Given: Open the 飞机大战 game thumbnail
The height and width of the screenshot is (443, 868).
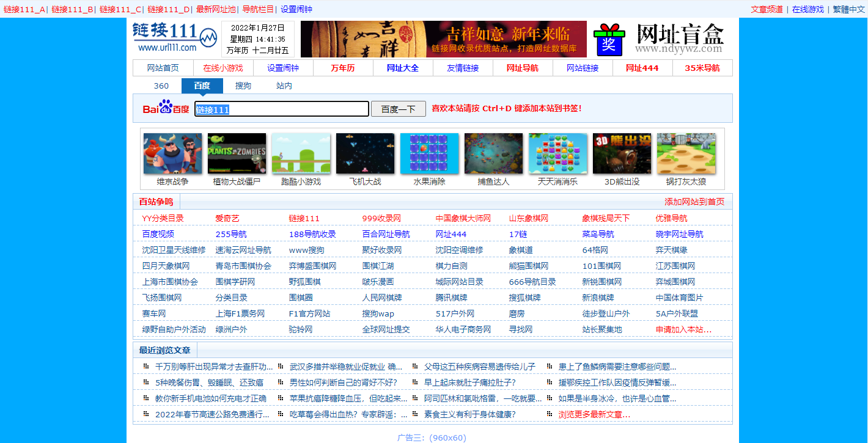Looking at the screenshot, I should 366,153.
